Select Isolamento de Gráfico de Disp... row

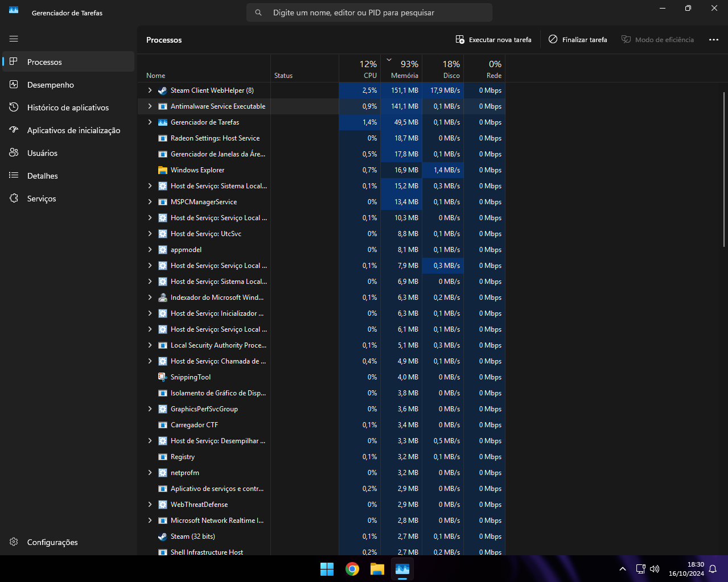pos(321,393)
